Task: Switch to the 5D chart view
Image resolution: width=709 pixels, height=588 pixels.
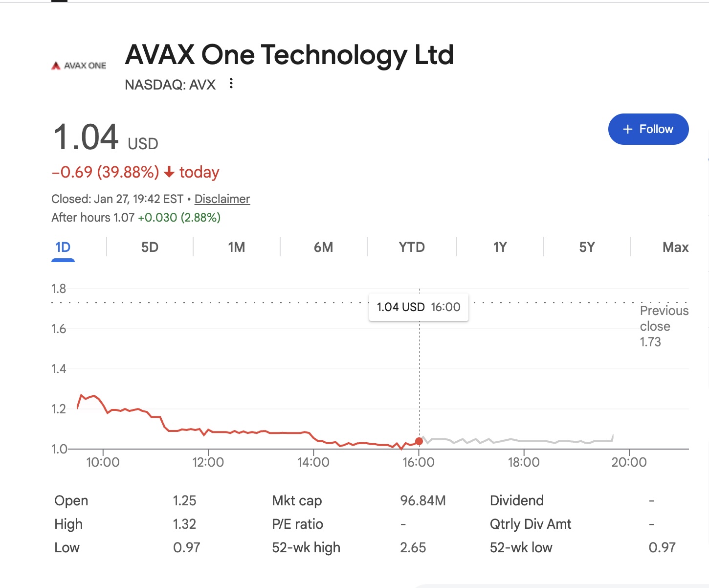Action: point(149,247)
